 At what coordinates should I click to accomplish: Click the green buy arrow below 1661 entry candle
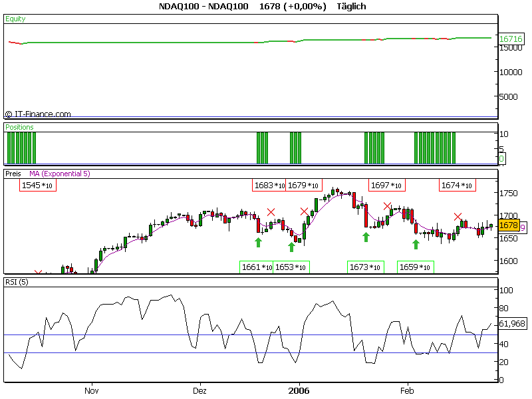coord(258,242)
